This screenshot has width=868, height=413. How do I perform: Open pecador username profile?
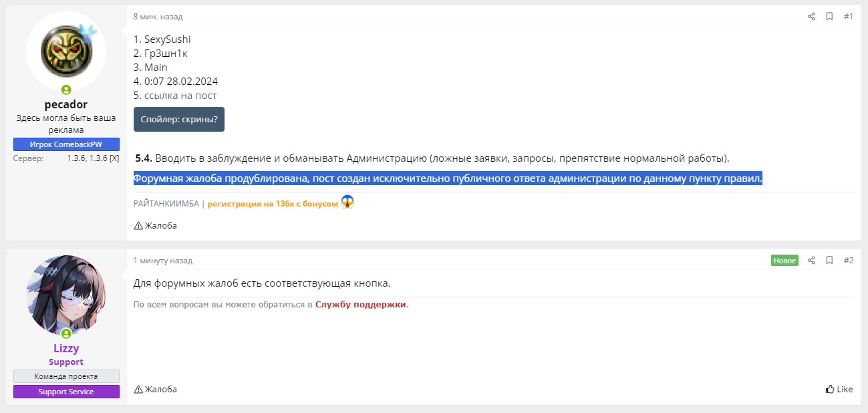[66, 105]
